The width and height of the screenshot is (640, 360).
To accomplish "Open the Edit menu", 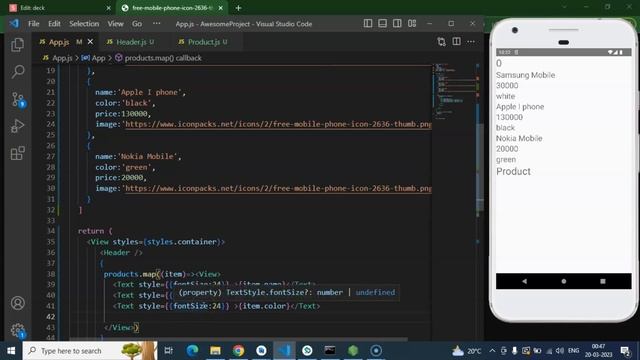I will [x=54, y=24].
